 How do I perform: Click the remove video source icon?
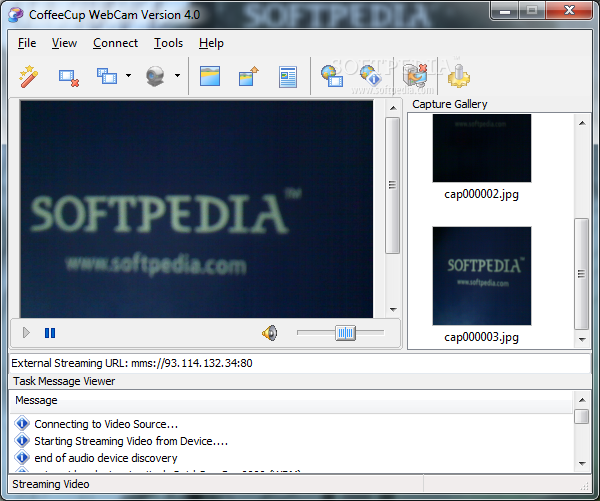point(69,78)
